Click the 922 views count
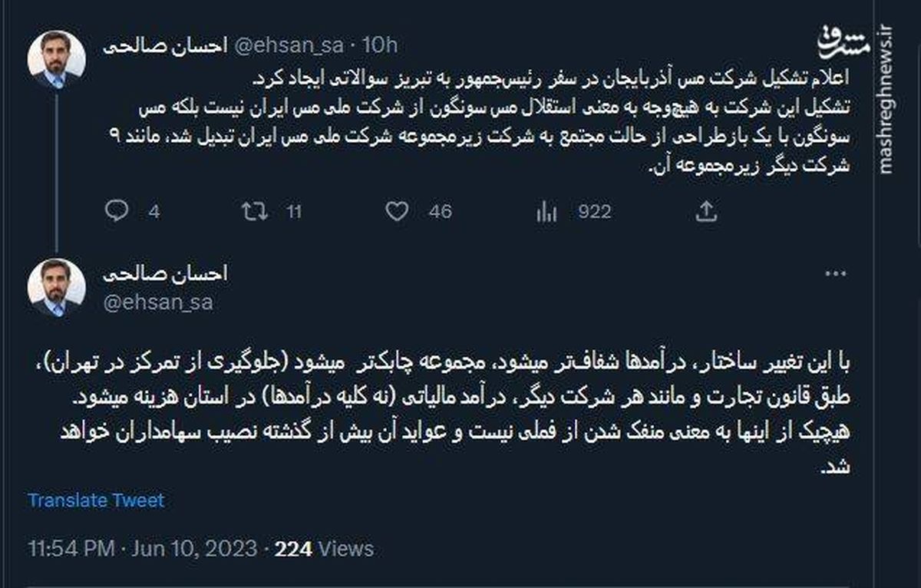This screenshot has height=588, width=921. pos(594,211)
